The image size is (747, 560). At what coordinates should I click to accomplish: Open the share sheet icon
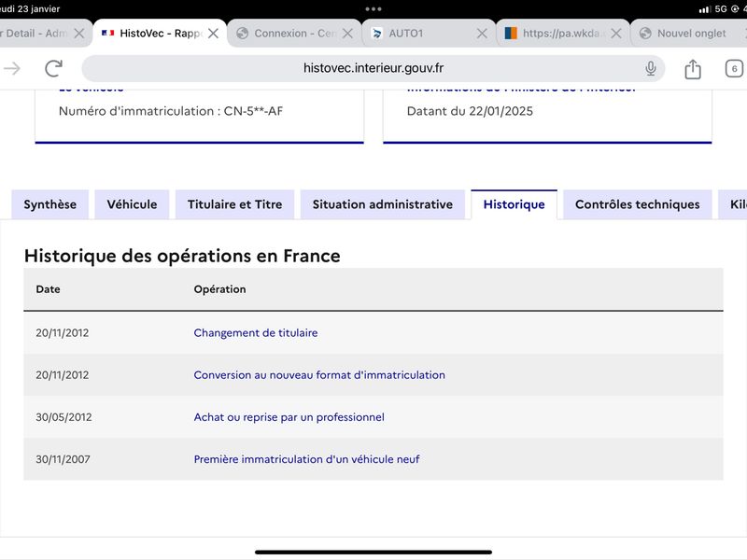693,68
